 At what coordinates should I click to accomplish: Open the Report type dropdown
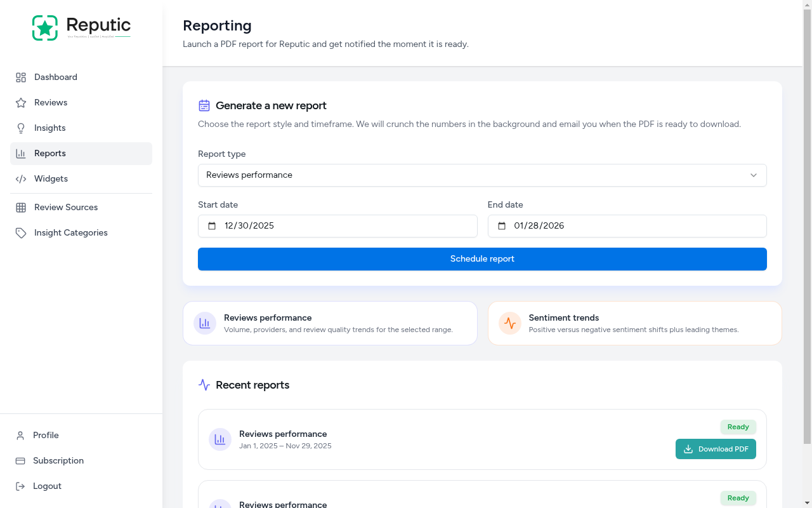tap(482, 175)
